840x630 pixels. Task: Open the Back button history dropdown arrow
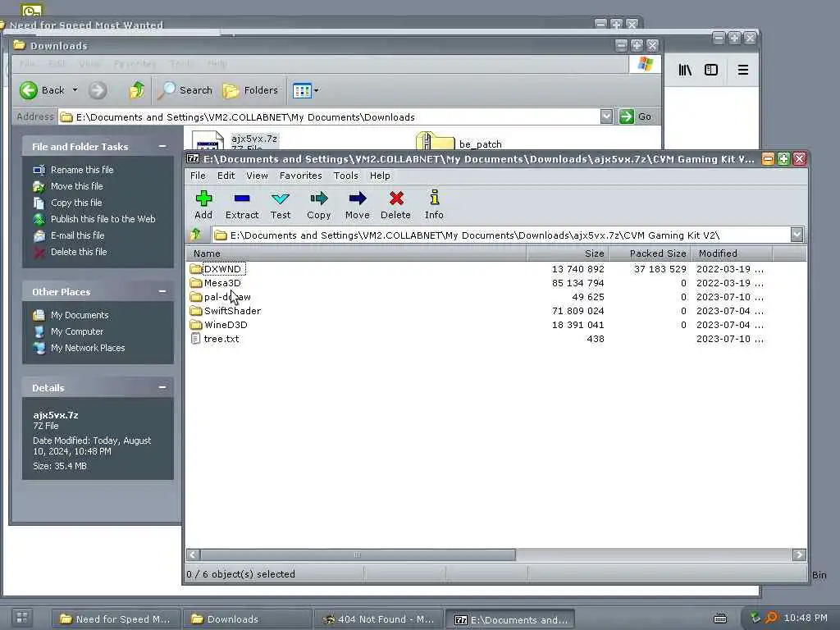[75, 90]
